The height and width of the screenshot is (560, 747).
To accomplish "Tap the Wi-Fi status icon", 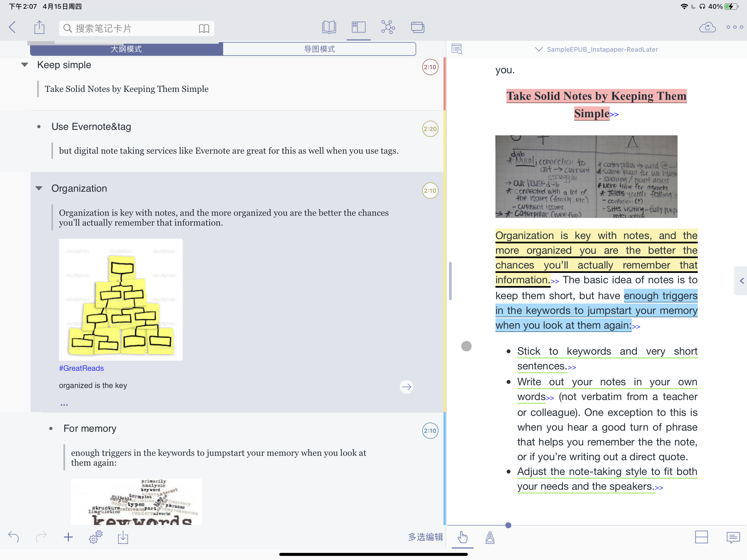I will click(x=684, y=6).
